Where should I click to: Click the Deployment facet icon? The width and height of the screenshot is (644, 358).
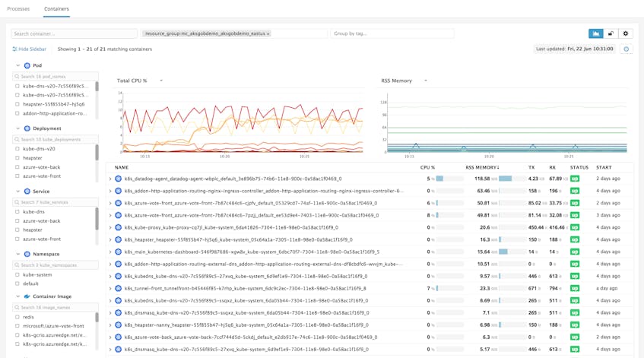pyautogui.click(x=27, y=128)
